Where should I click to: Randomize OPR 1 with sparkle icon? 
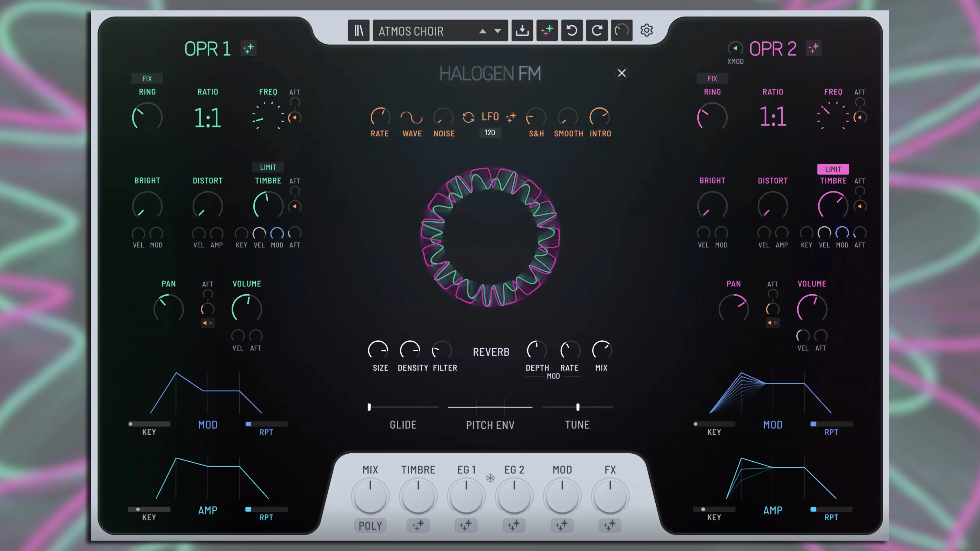coord(248,48)
